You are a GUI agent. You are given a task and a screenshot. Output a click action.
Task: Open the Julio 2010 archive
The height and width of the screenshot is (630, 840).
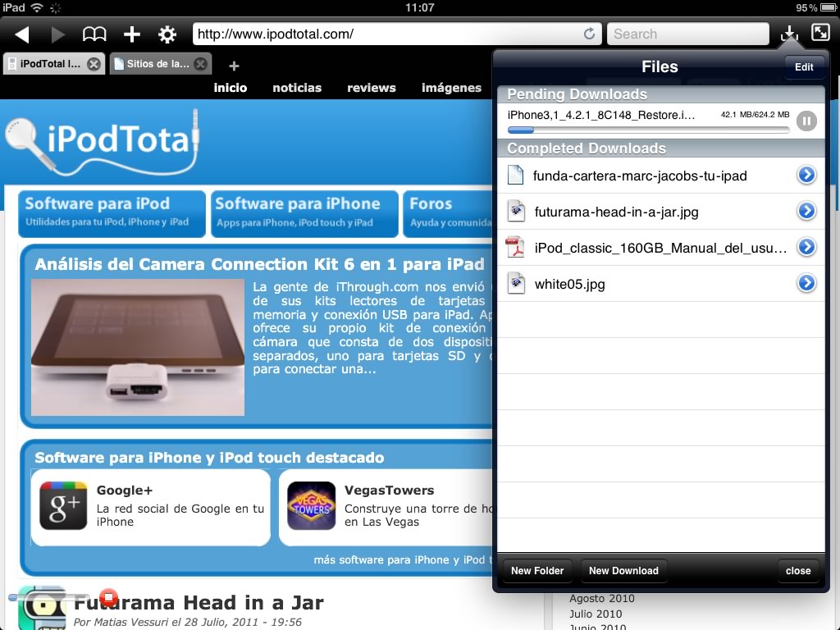click(596, 614)
